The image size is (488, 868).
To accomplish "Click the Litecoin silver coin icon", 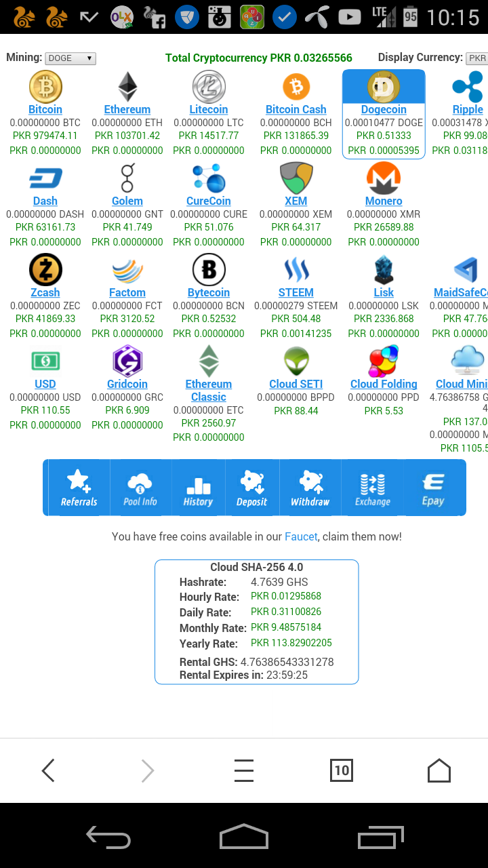I will point(209,87).
